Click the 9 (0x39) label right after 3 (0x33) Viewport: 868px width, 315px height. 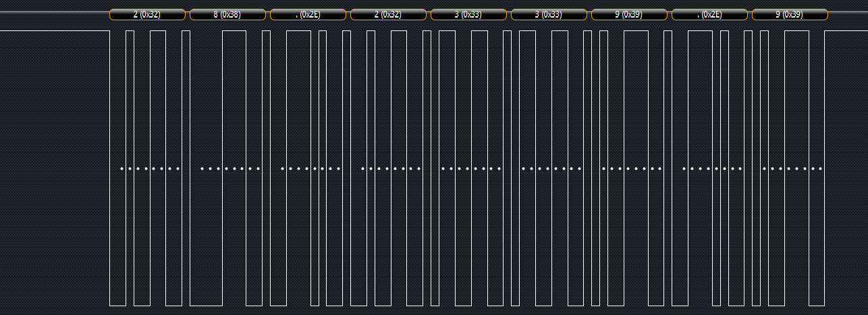[629, 14]
